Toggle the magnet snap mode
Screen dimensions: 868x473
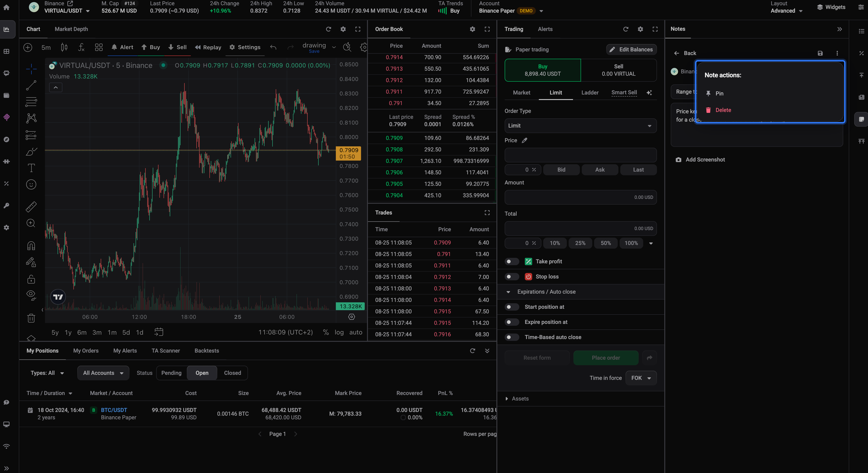(x=31, y=246)
